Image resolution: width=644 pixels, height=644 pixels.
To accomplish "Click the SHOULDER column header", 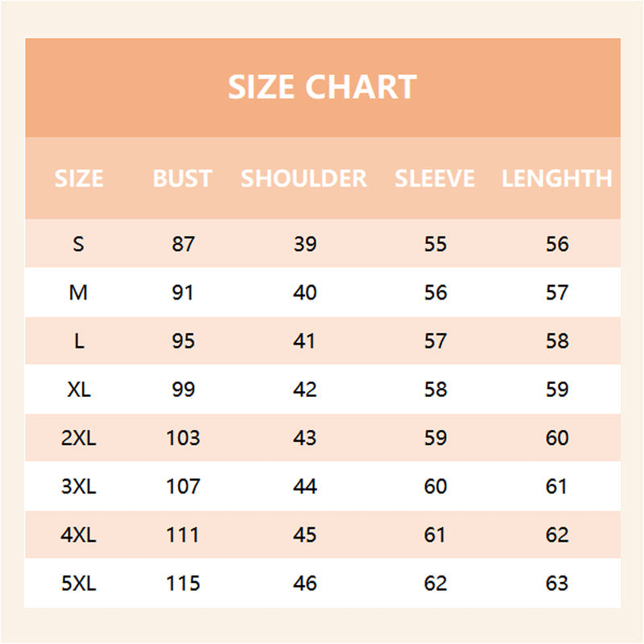I will tap(304, 178).
